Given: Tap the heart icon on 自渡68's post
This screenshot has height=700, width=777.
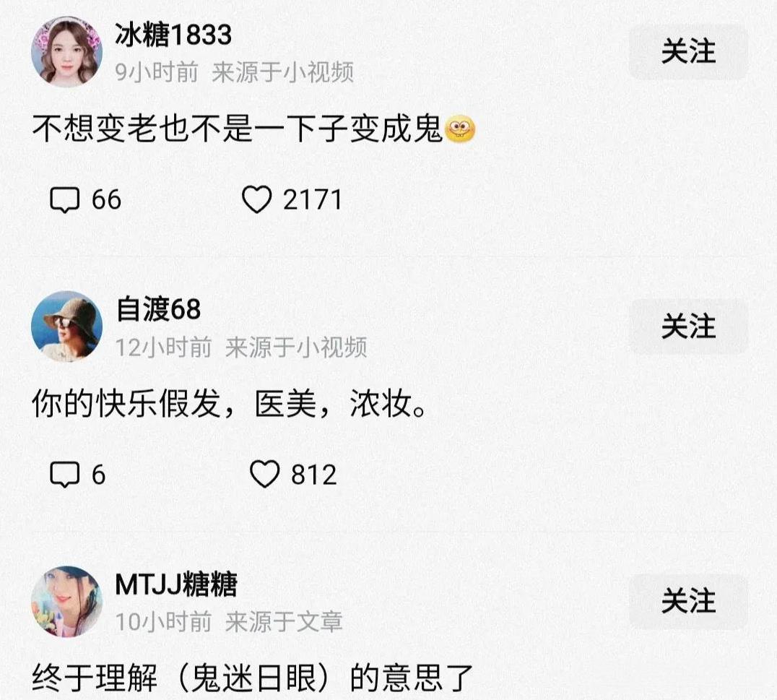Looking at the screenshot, I should (x=264, y=474).
